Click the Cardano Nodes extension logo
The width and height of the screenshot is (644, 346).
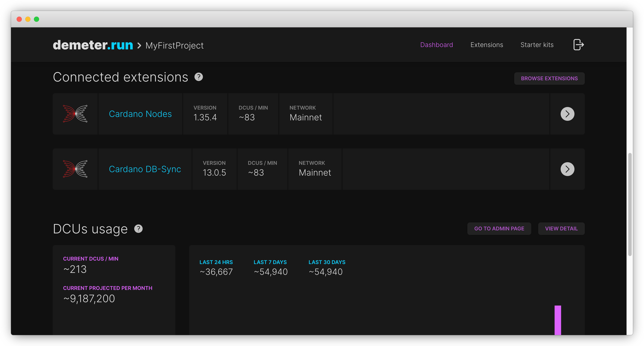(x=75, y=114)
